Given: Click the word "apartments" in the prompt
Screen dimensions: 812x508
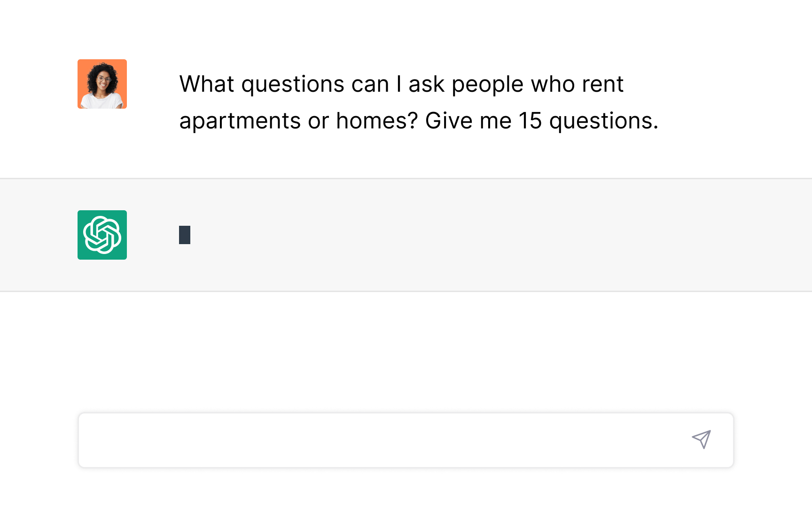Looking at the screenshot, I should 240,121.
